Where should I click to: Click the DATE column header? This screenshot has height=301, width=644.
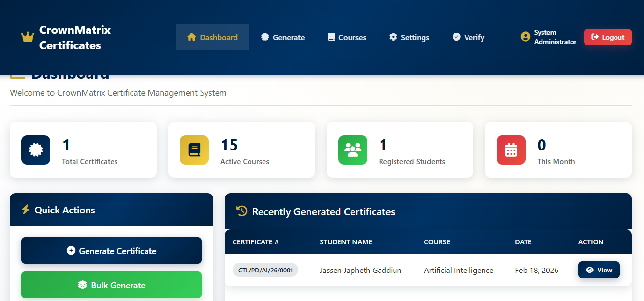523,242
